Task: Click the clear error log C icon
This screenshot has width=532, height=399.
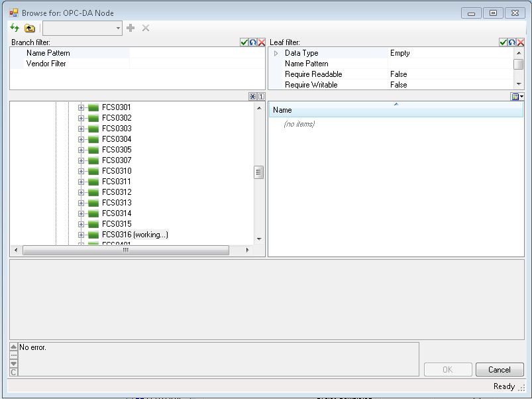Action: point(14,372)
